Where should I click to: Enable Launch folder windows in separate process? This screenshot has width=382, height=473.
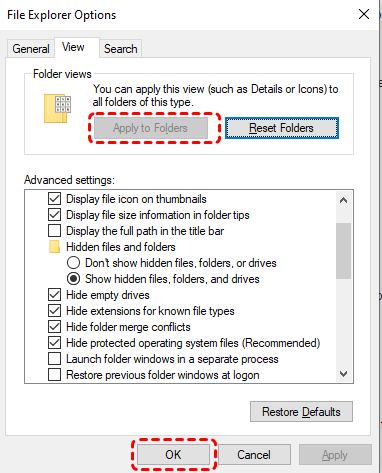point(54,359)
